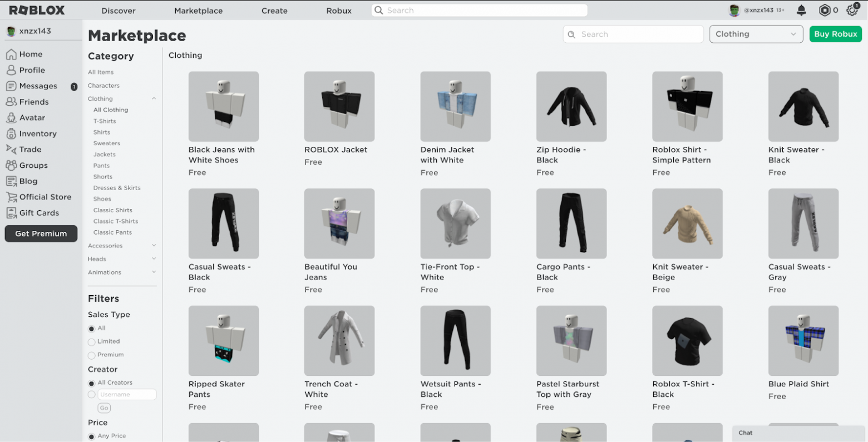
Task: Click the magnifier in top search bar
Action: coord(379,10)
